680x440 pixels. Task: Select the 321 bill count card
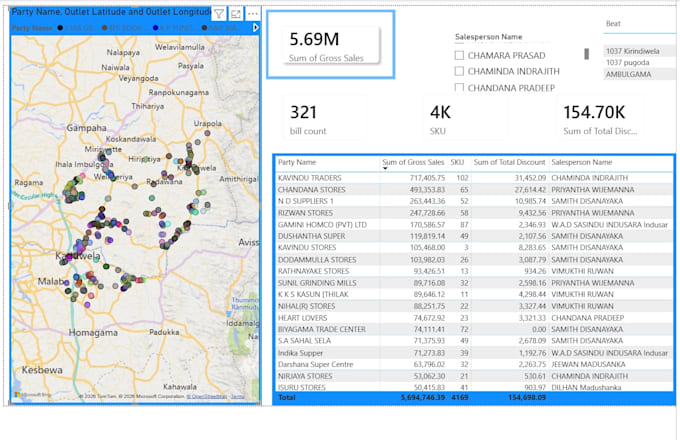pos(325,119)
